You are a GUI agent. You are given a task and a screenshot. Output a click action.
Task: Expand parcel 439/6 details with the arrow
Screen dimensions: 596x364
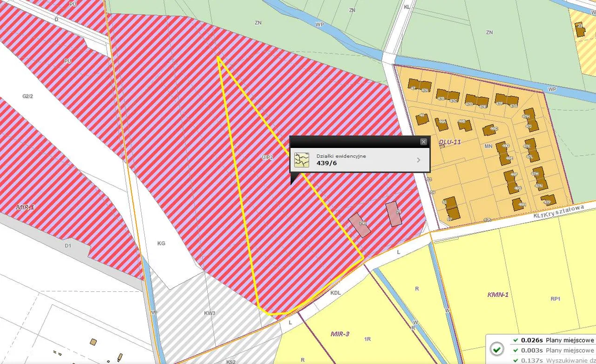pos(418,160)
